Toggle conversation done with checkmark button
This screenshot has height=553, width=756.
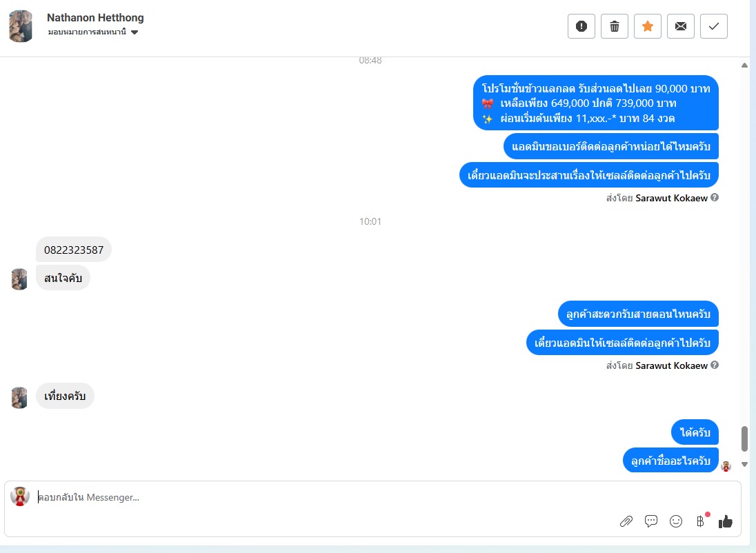(713, 26)
